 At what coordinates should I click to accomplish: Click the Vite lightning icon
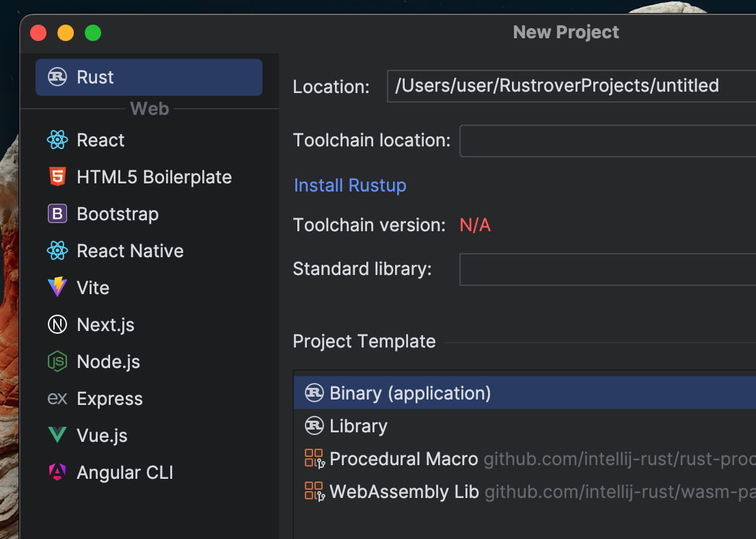pos(57,287)
